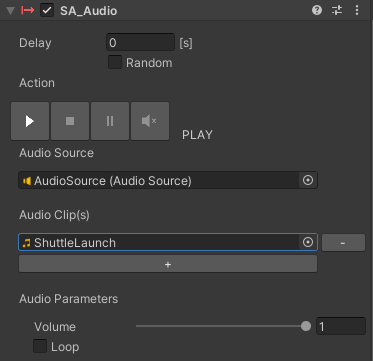The image size is (373, 361).
Task: Enable the Random delay checkbox
Action: pos(115,62)
